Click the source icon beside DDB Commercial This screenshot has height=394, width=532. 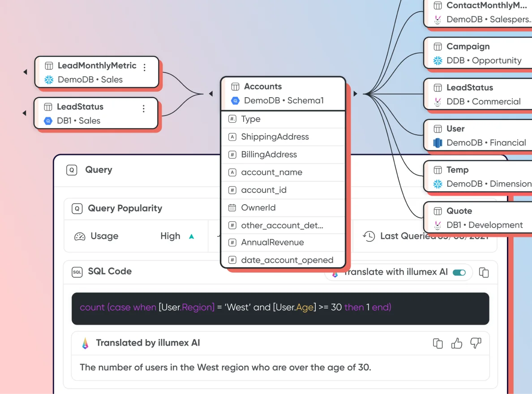[x=438, y=102]
